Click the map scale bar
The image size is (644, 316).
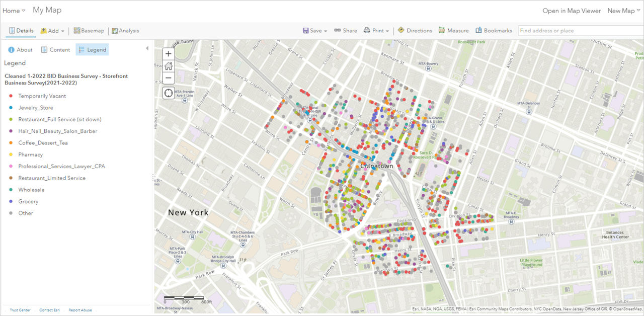click(x=185, y=299)
